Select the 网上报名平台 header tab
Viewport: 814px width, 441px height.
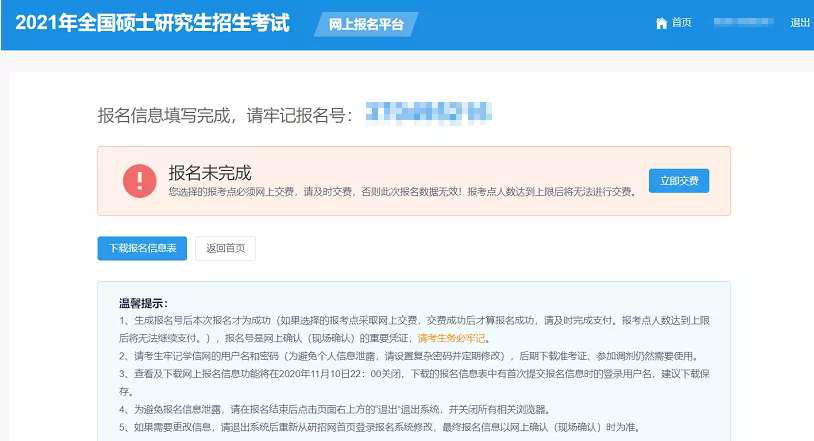[x=366, y=25]
